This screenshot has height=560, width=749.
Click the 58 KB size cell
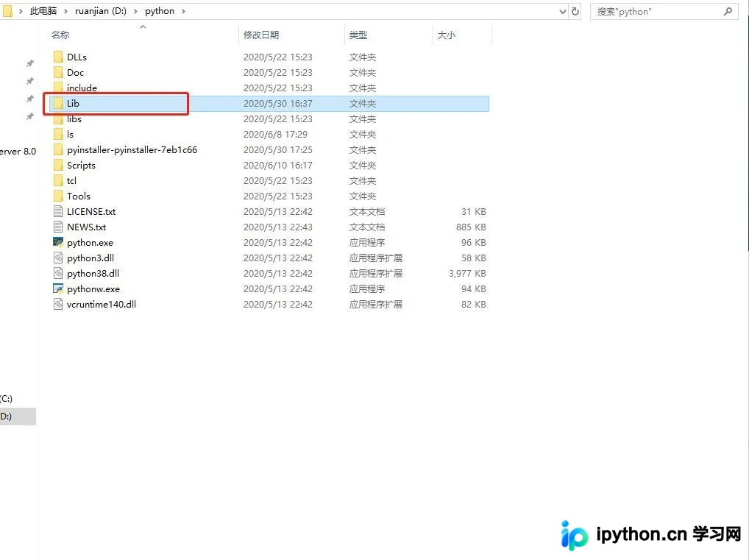pos(473,258)
